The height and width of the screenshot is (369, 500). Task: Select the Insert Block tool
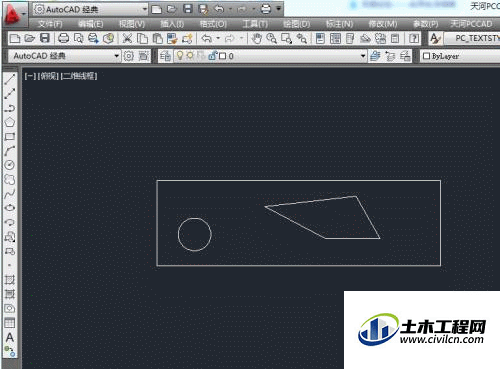(x=10, y=237)
